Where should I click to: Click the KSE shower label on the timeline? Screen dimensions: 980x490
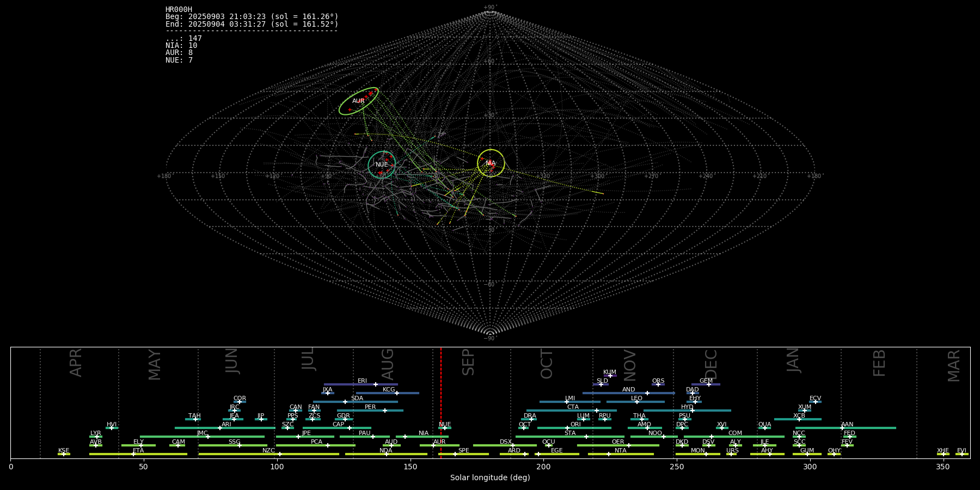(64, 451)
